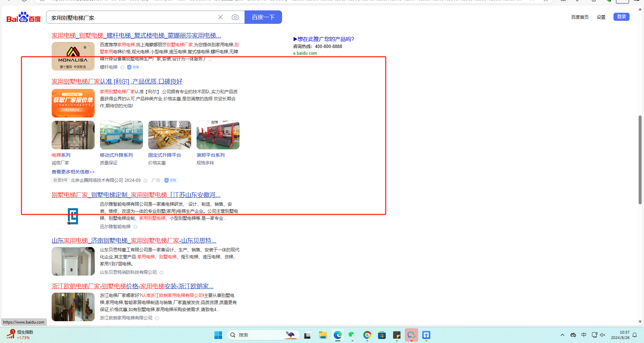Click the blue scissor-lift photo above 移动式升降系列

point(121,135)
